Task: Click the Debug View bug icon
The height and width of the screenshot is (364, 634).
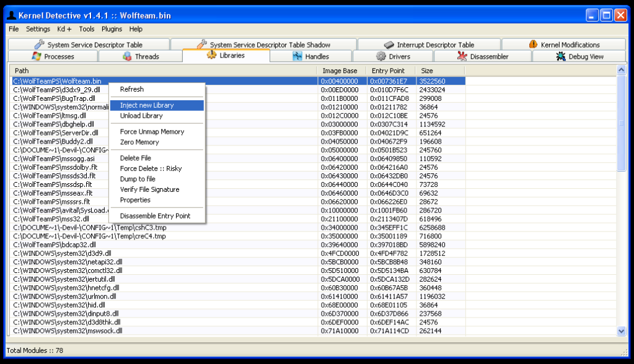Action: [561, 56]
